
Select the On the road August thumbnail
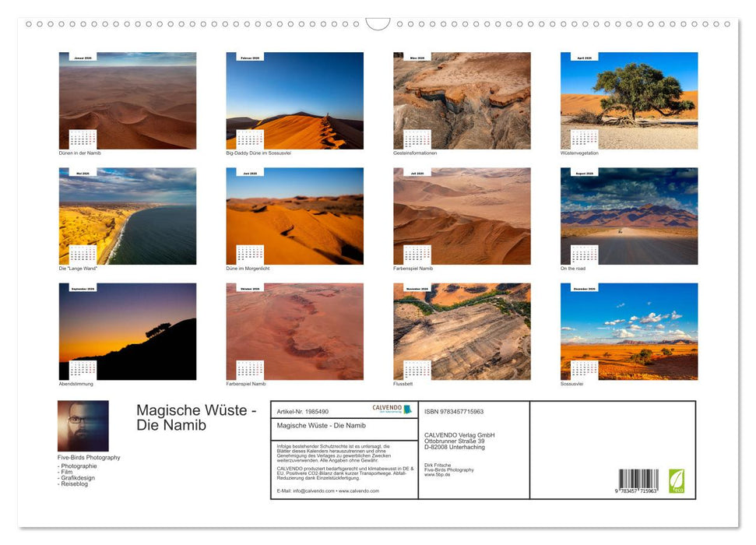coord(628,216)
